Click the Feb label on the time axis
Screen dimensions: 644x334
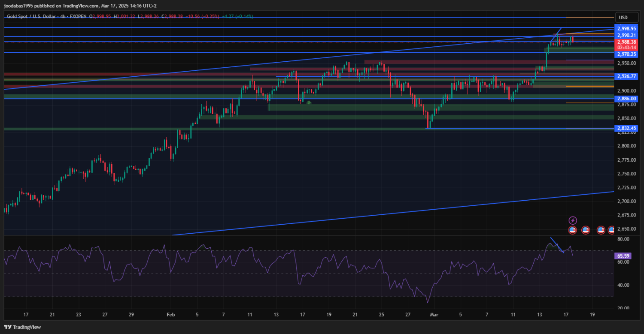tap(171, 314)
